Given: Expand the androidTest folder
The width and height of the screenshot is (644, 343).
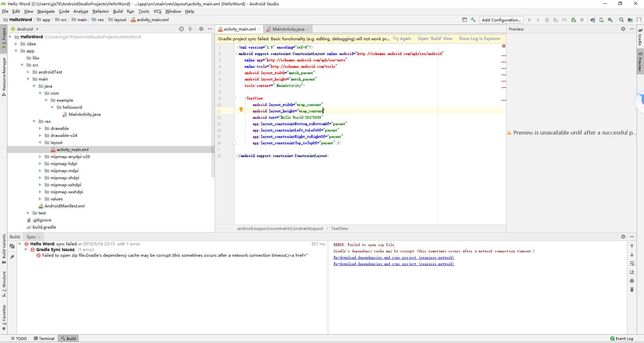Looking at the screenshot, I should (x=28, y=72).
